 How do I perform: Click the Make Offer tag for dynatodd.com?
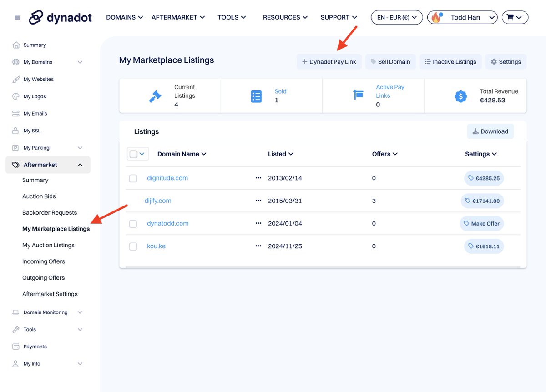[482, 224]
